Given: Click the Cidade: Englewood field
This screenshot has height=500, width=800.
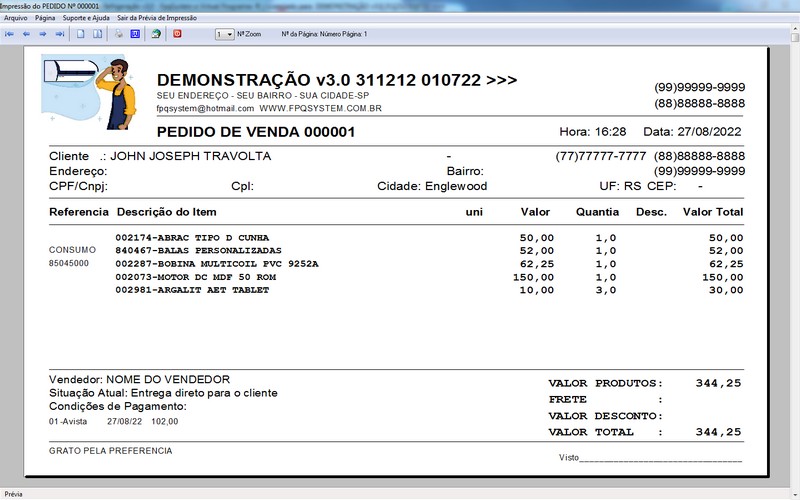Looking at the screenshot, I should (432, 186).
